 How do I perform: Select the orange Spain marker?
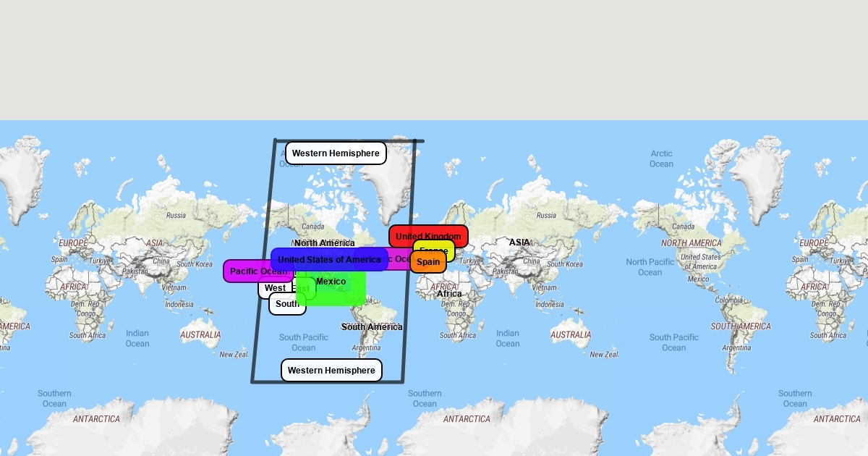point(428,262)
